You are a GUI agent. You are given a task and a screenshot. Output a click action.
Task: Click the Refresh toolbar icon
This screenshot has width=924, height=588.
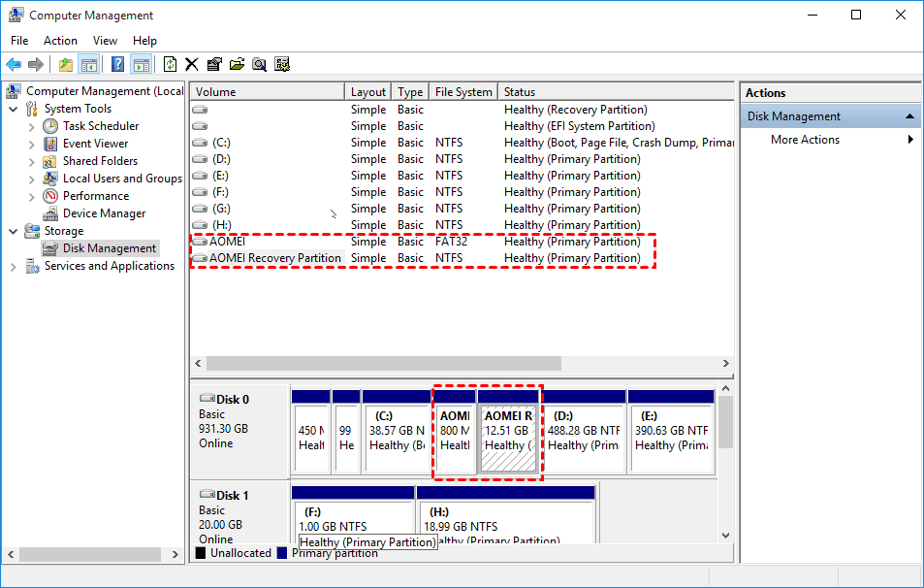[x=171, y=65]
